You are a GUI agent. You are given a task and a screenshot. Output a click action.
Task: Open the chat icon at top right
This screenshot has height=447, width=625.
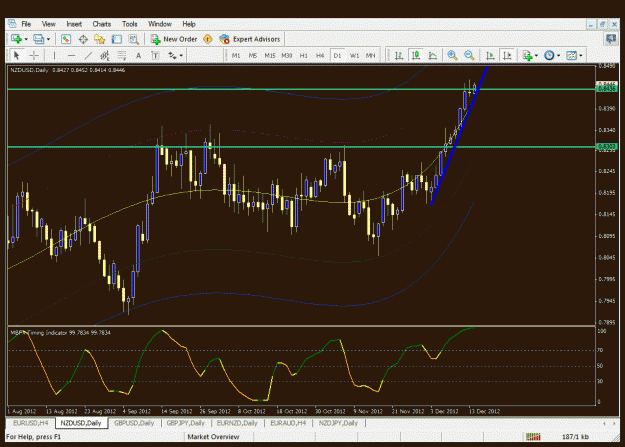click(611, 39)
